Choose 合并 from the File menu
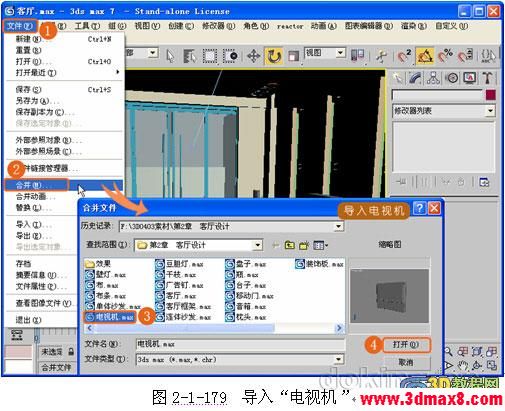505x411 pixels. 64,185
